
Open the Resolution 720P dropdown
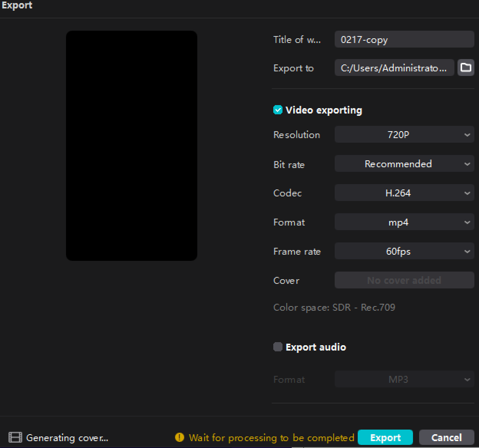pyautogui.click(x=404, y=135)
